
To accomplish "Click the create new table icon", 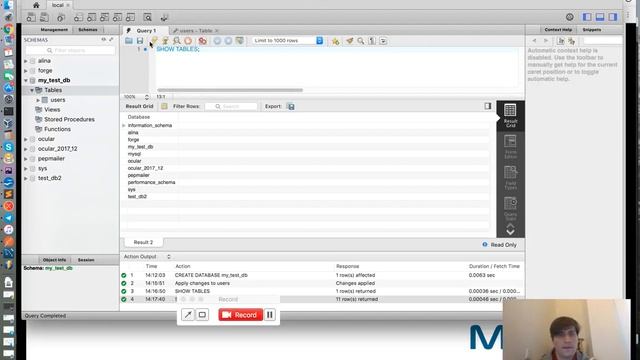I will (x=91, y=18).
